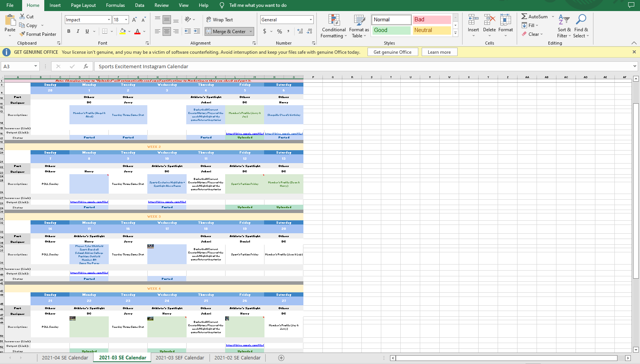The height and width of the screenshot is (364, 640).
Task: Click the Paste icon
Action: [x=10, y=20]
